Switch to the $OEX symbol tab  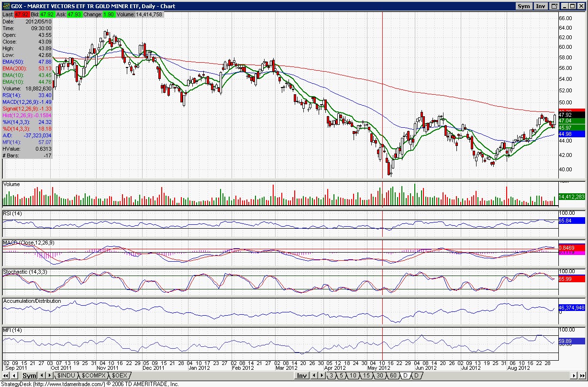(120, 376)
